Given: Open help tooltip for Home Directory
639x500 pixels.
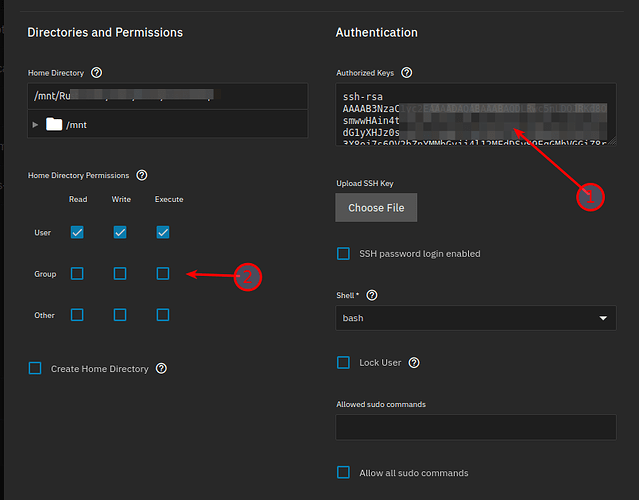Looking at the screenshot, I should click(97, 73).
